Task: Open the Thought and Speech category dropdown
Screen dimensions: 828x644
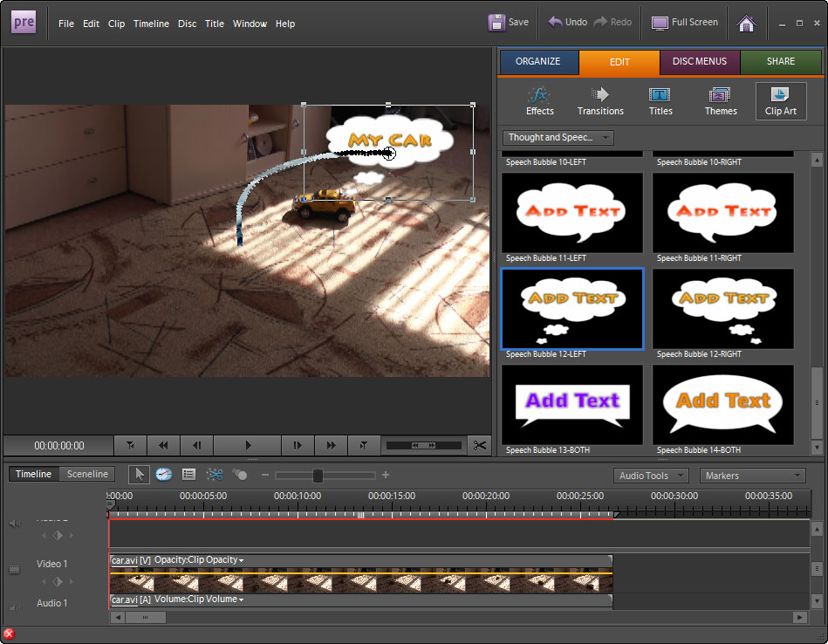Action: [558, 138]
